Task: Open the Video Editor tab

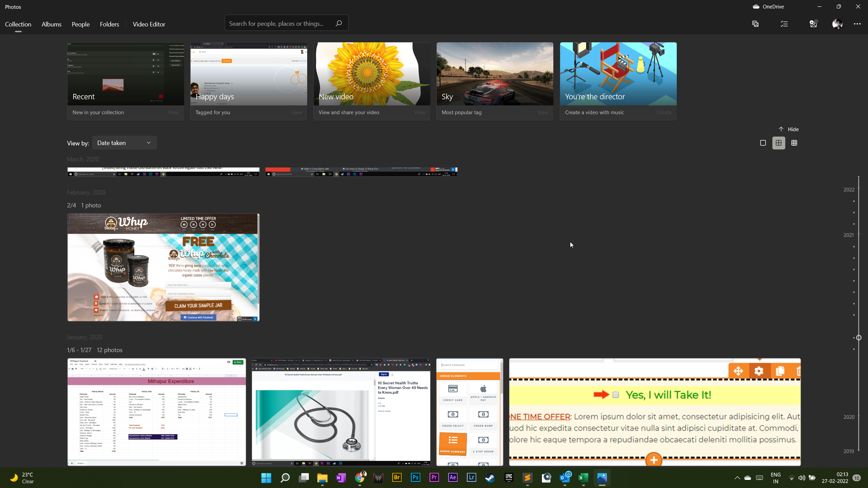Action: point(149,24)
